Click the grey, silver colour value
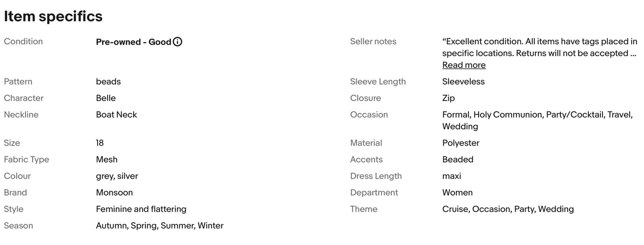 (117, 176)
